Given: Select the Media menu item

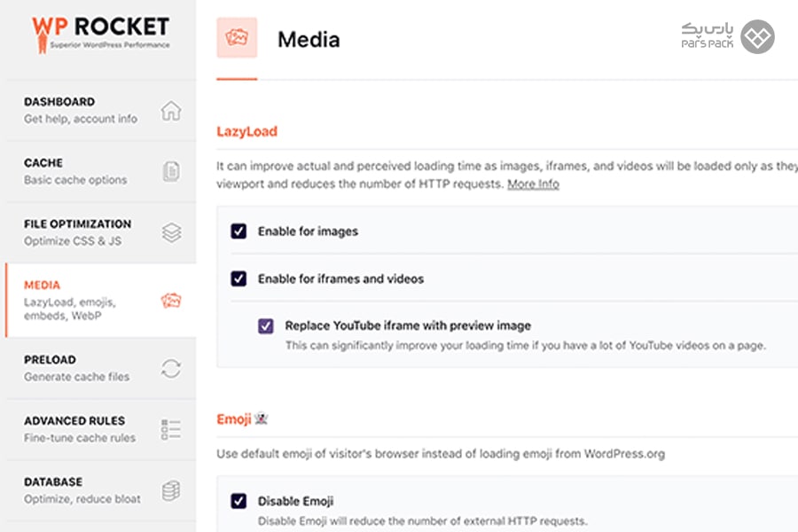Looking at the screenshot, I should [101, 301].
